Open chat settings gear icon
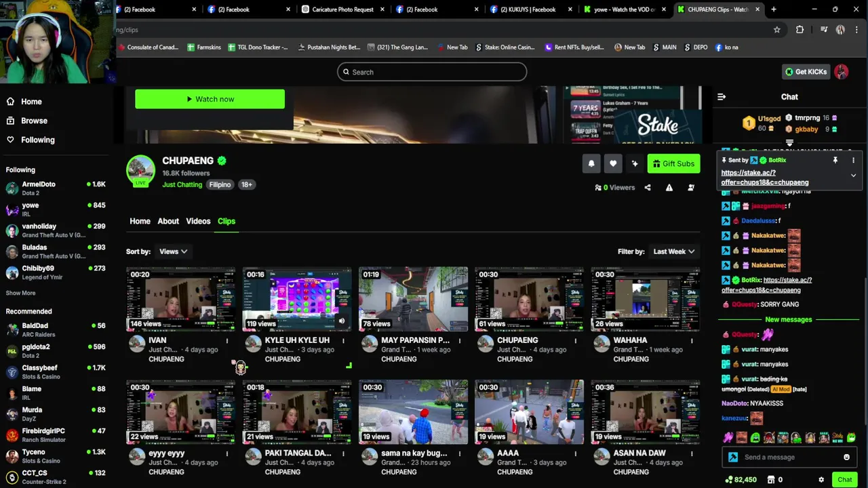Image resolution: width=868 pixels, height=488 pixels. tap(821, 480)
